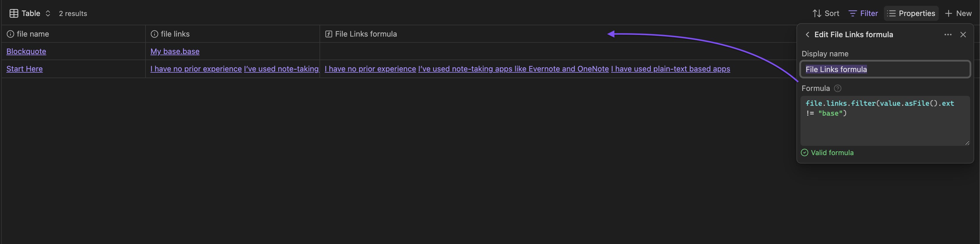Open the Filter menu
Screen dimensions: 980x244
click(x=863, y=13)
